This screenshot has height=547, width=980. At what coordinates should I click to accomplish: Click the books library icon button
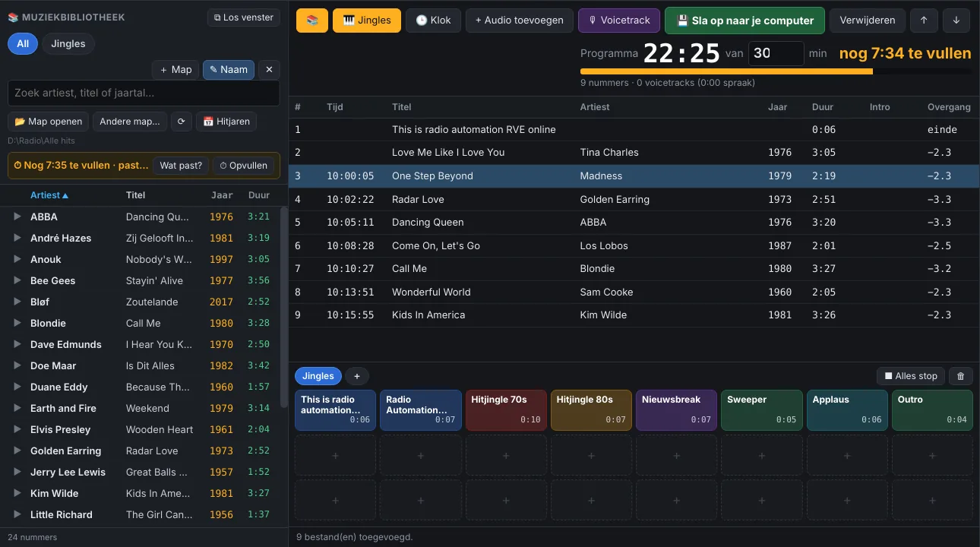point(312,21)
